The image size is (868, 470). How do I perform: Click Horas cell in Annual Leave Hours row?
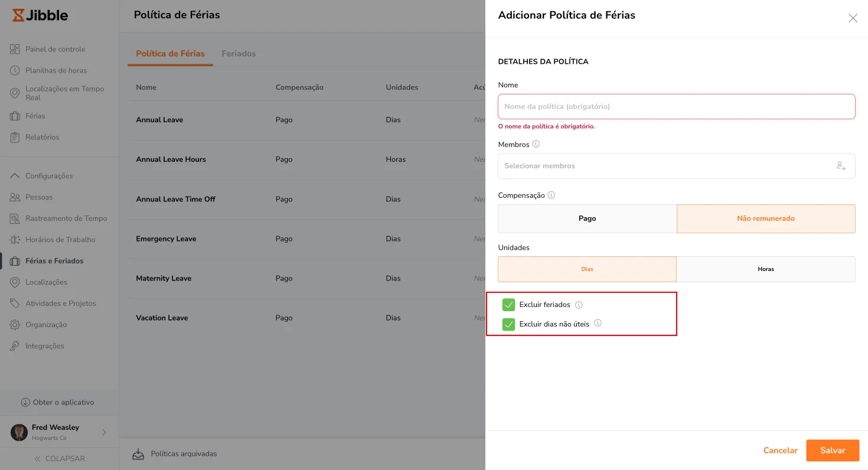click(x=396, y=159)
